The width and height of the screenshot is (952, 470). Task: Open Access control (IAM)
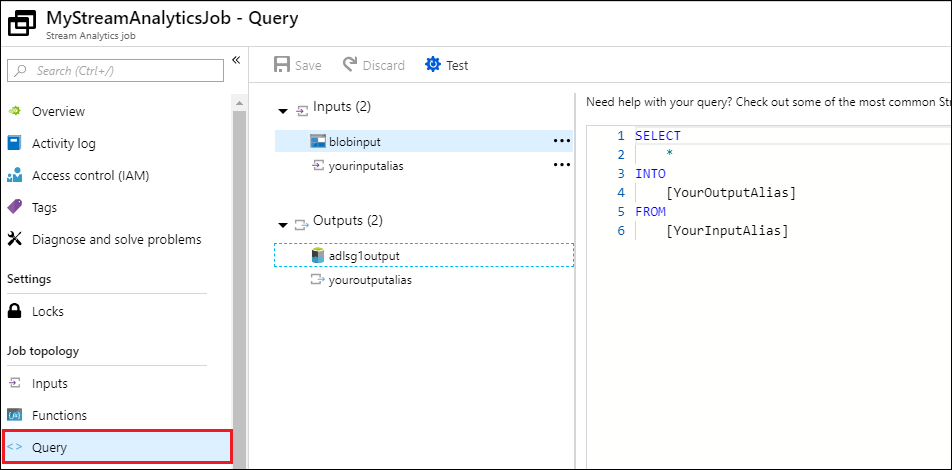click(x=90, y=176)
